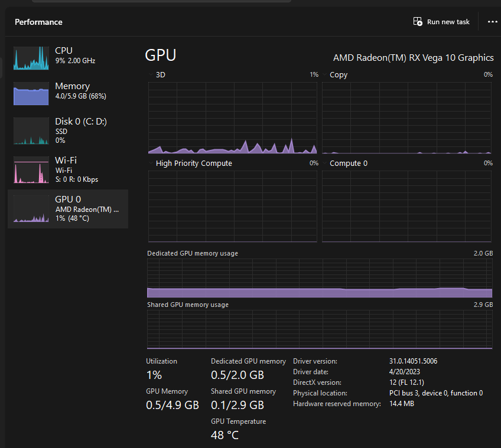Click the Dedicated GPU memory usage graph
Screen dimensions: 501x448
[319, 279]
